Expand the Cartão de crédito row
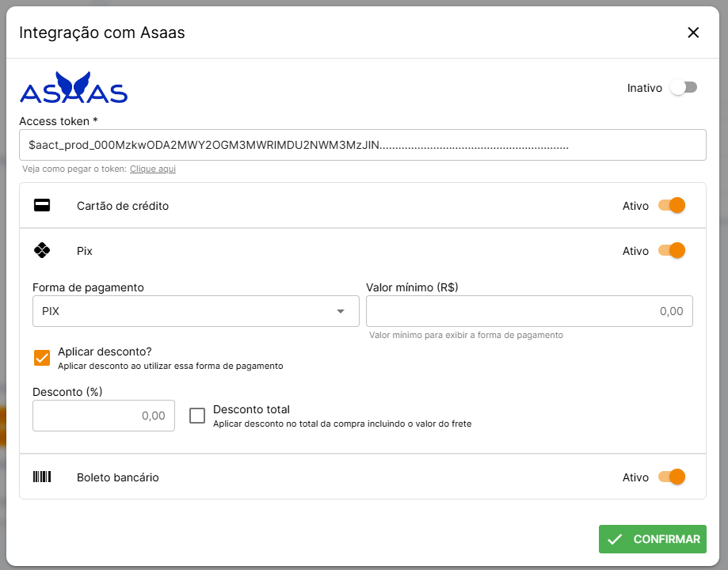This screenshot has width=728, height=570. [x=317, y=206]
